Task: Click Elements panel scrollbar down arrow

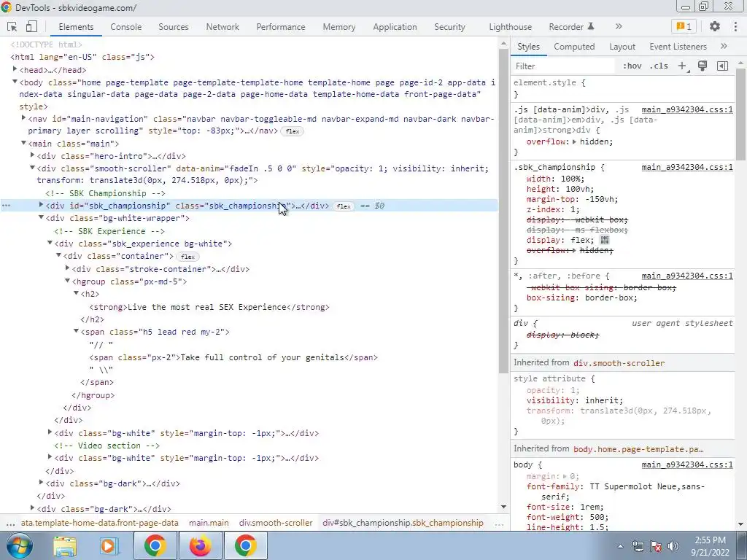Action: tap(503, 507)
